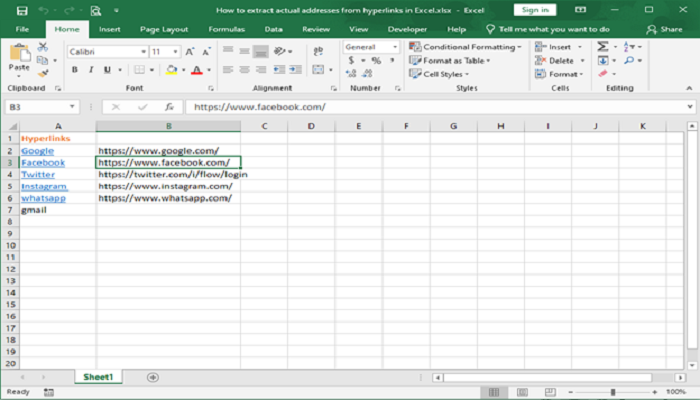This screenshot has height=400, width=700.
Task: Insert a function with the fx button
Action: pyautogui.click(x=169, y=107)
